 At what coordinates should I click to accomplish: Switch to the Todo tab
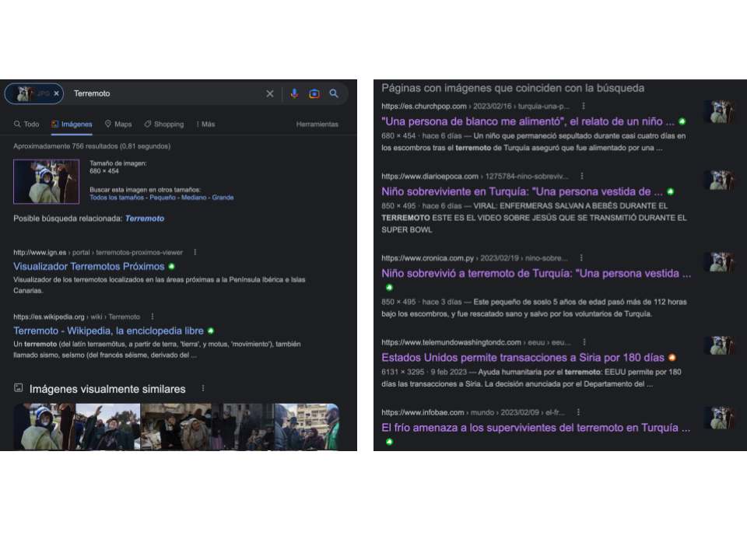pyautogui.click(x=26, y=124)
